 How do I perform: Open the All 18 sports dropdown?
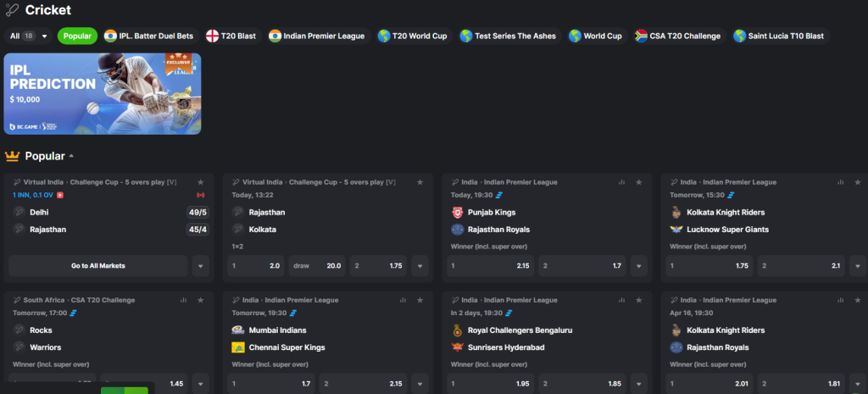click(x=28, y=36)
